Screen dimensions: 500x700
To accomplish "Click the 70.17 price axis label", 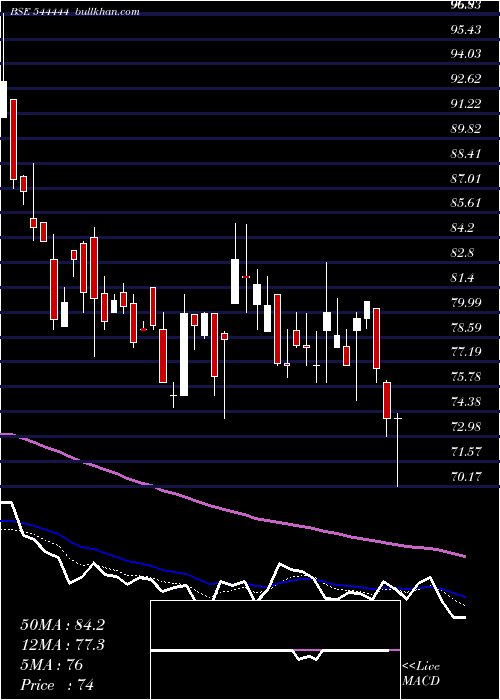I will tap(467, 477).
